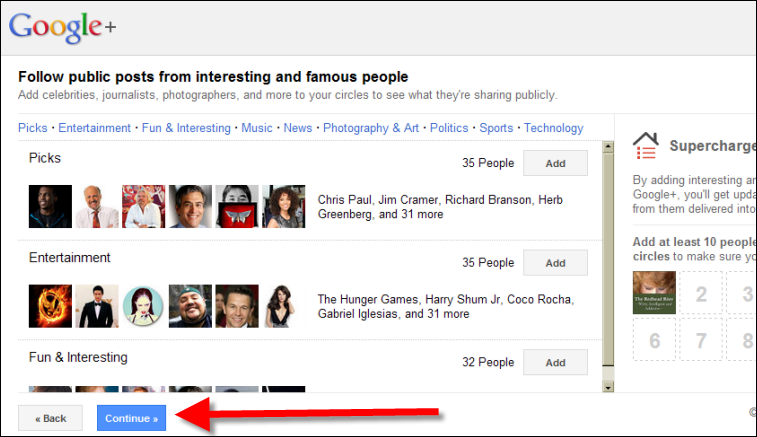Open the Sports category link
The image size is (757, 437).
496,128
